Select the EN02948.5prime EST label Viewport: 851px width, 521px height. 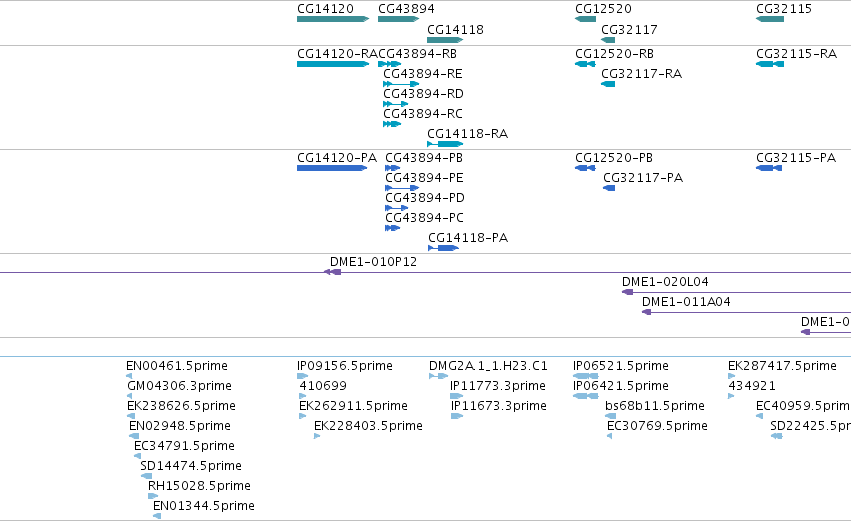point(180,426)
